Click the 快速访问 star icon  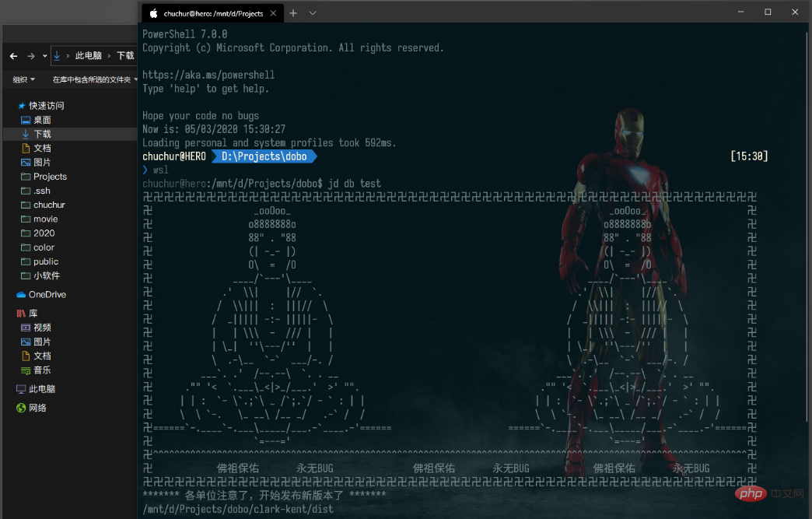click(x=22, y=106)
